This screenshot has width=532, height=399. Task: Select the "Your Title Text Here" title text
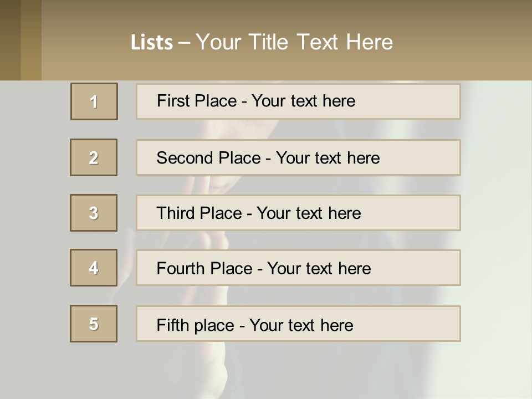tap(294, 42)
